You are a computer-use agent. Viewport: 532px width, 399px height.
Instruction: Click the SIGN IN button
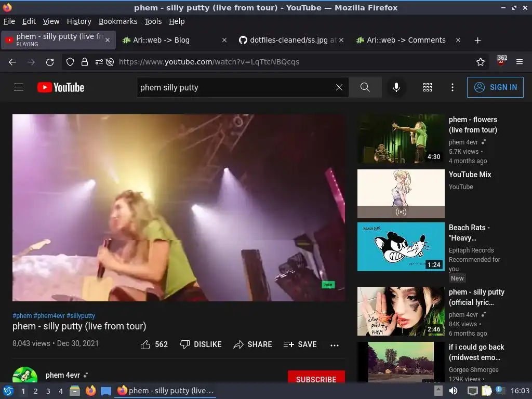point(495,87)
